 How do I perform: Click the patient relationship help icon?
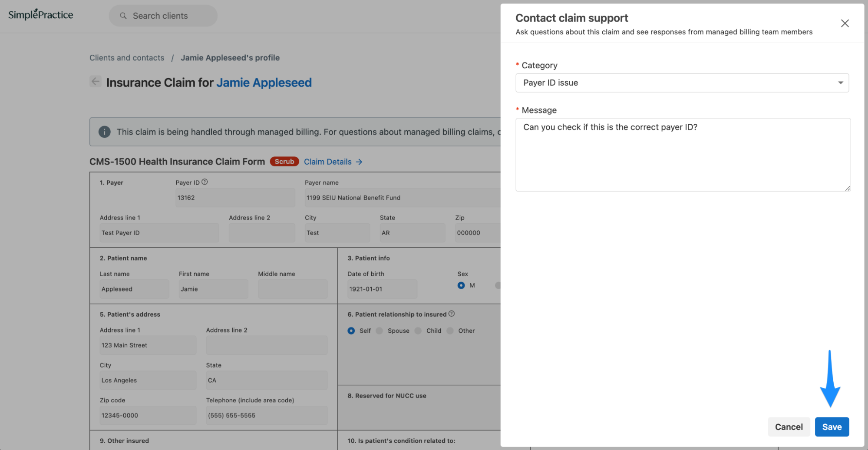452,314
